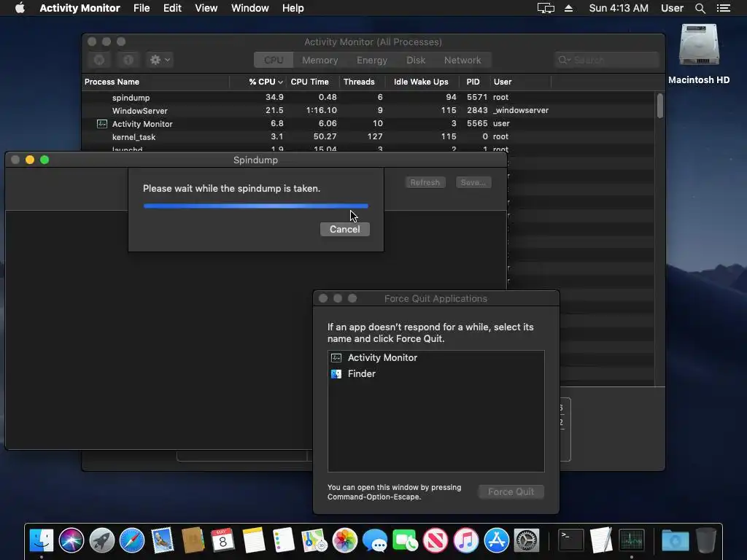Open Maps app in the Dock
The image size is (747, 560).
314,540
